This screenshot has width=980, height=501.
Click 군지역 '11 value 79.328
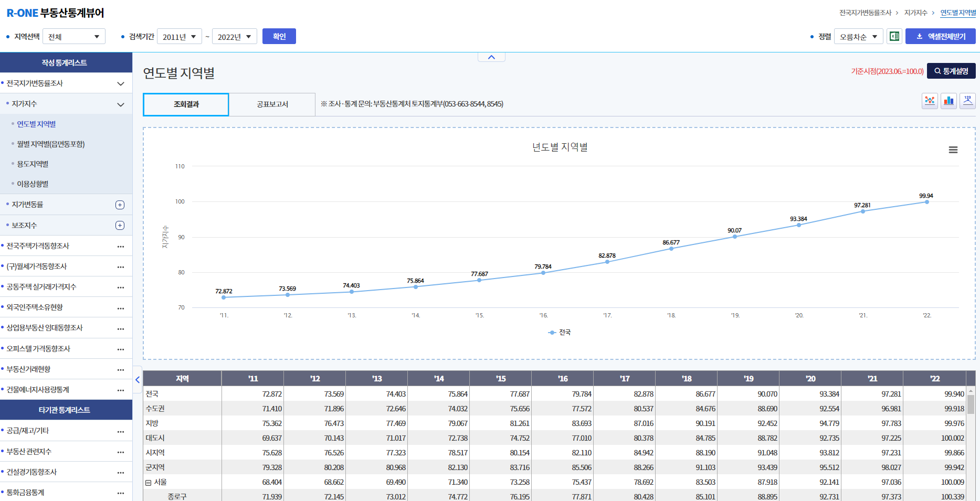272,467
